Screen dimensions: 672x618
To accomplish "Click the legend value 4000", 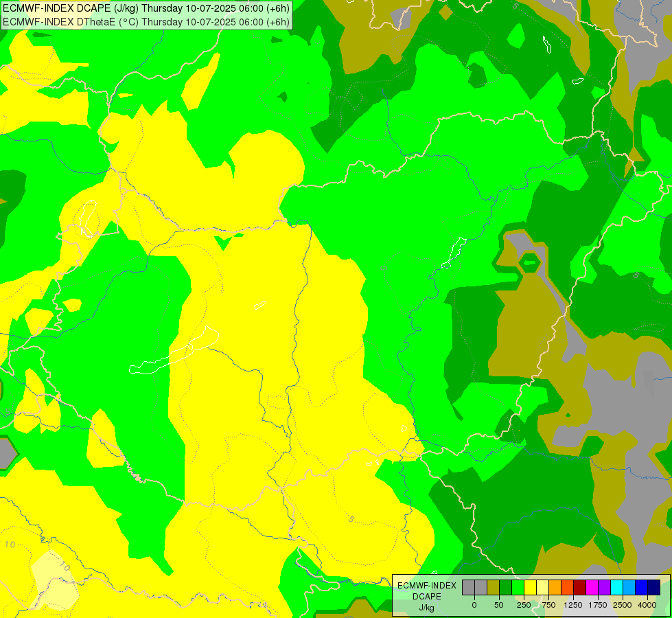I will [647, 605].
